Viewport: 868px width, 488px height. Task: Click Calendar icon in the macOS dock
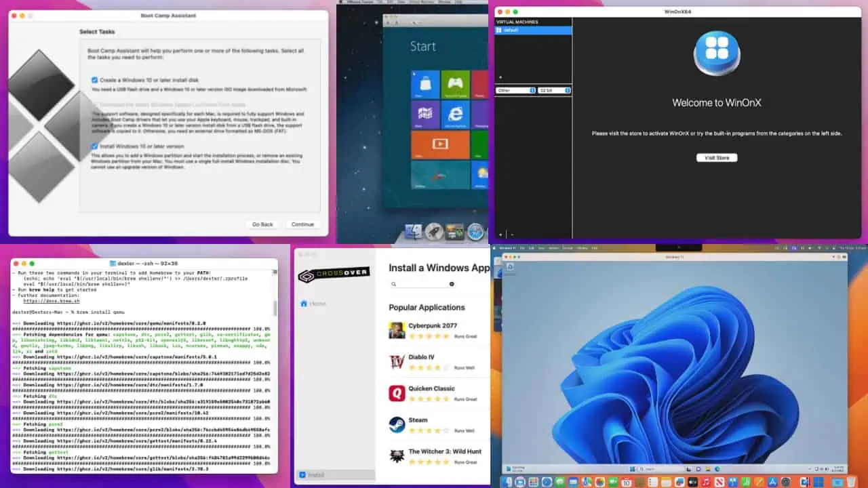click(x=627, y=482)
